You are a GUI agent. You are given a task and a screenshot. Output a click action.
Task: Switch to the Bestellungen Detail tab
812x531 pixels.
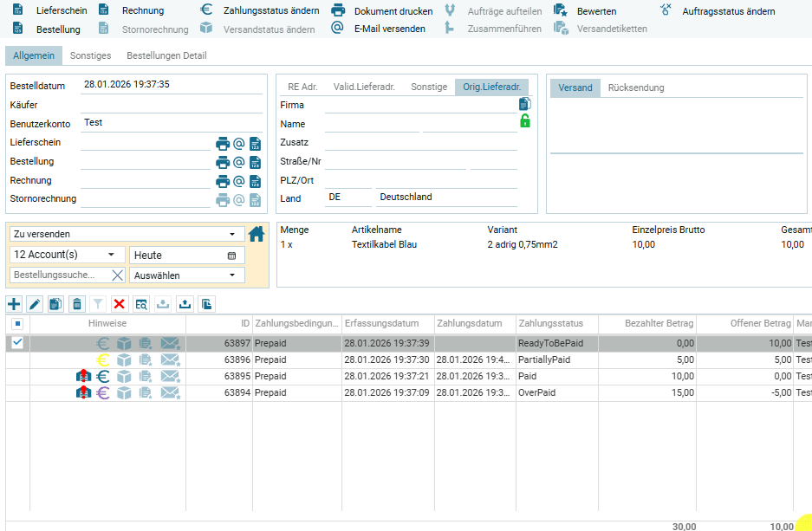(166, 56)
